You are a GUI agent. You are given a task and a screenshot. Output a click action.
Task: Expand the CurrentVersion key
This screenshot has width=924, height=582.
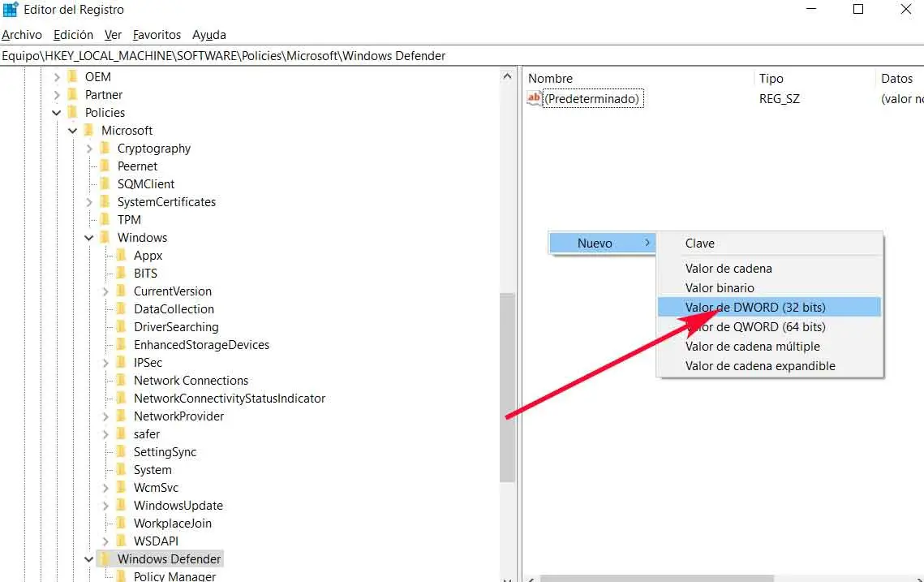pyautogui.click(x=105, y=291)
